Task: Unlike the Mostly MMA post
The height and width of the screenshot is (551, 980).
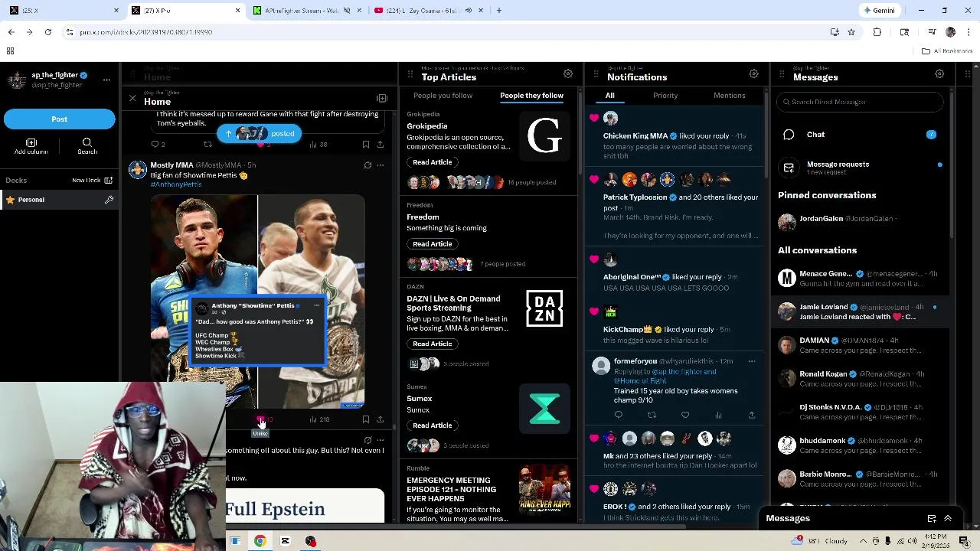Action: (261, 420)
